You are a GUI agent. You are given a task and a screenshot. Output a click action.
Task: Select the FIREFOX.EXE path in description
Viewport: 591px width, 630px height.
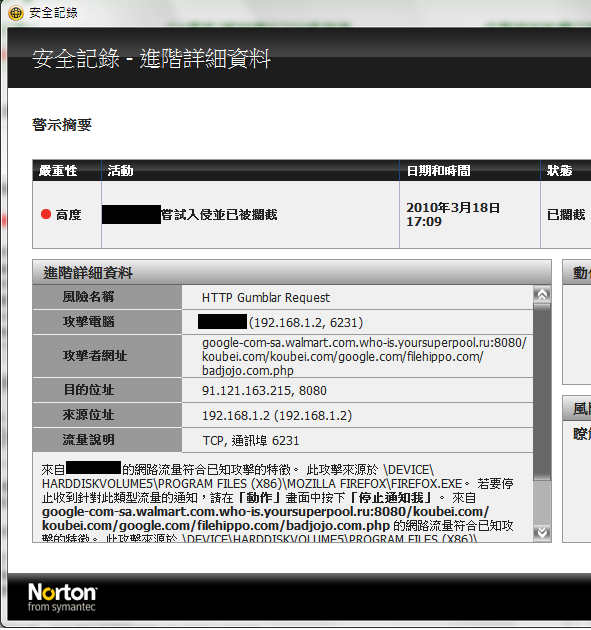[x=253, y=477]
